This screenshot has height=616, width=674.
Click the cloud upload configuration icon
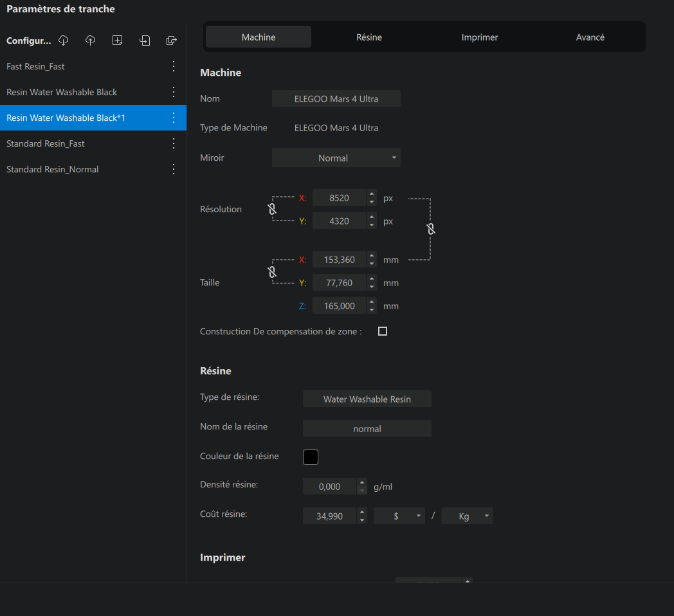tap(90, 41)
